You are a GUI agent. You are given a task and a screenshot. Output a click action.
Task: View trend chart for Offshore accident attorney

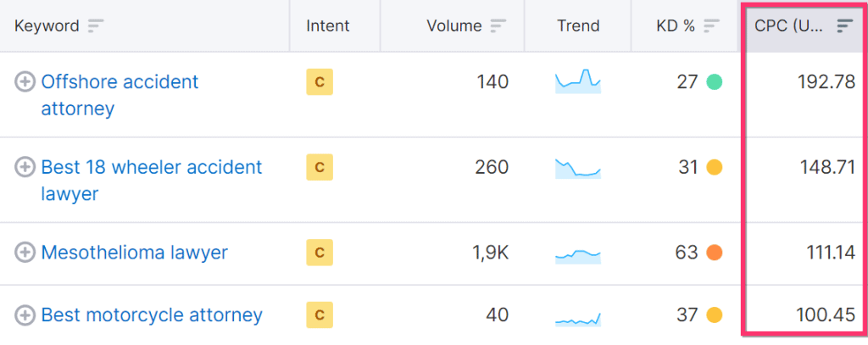(x=577, y=81)
